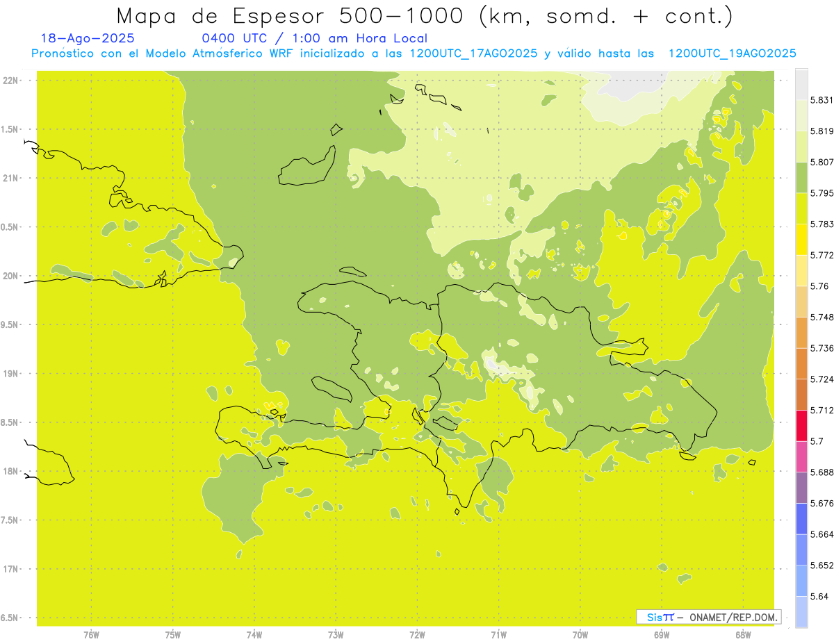The height and width of the screenshot is (644, 834).
Task: Click the legend value '5.772'
Action: coord(821,255)
